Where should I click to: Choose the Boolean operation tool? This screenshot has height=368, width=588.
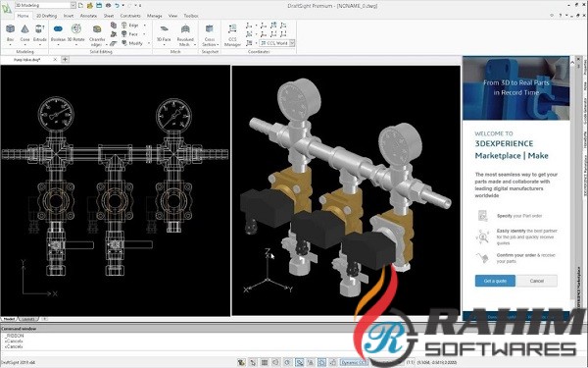click(x=58, y=32)
